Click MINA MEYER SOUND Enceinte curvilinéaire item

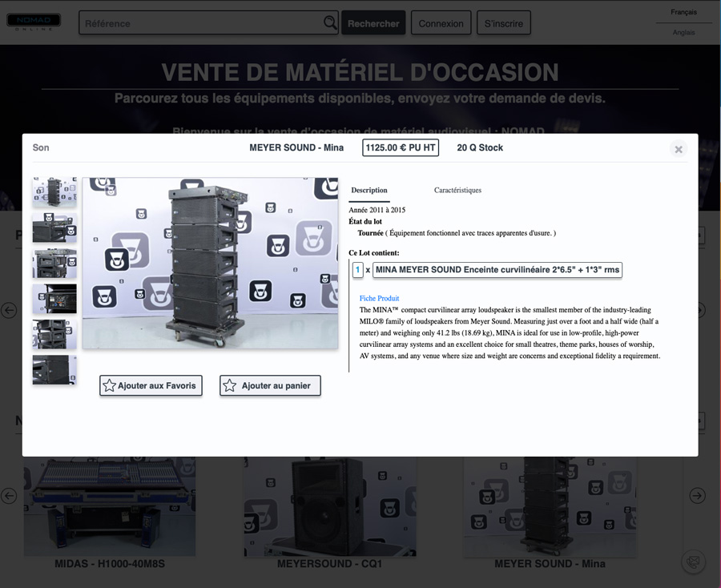point(497,270)
